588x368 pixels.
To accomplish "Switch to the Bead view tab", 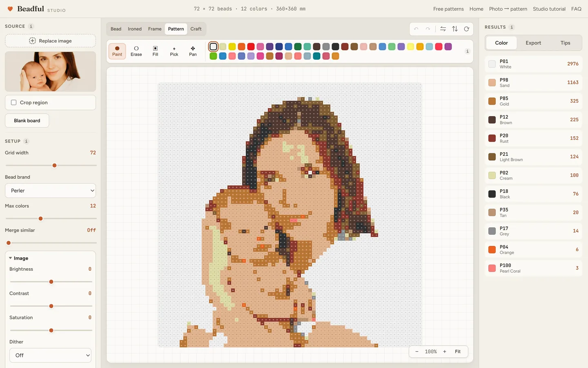I will point(116,29).
